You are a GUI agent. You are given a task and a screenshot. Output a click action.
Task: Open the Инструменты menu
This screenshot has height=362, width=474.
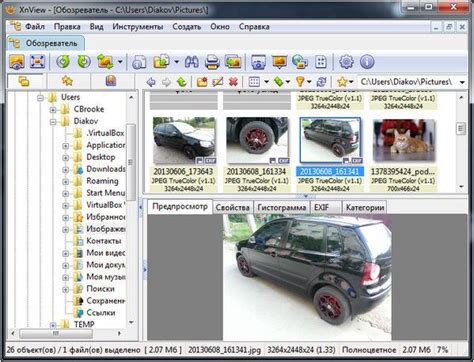coord(138,27)
